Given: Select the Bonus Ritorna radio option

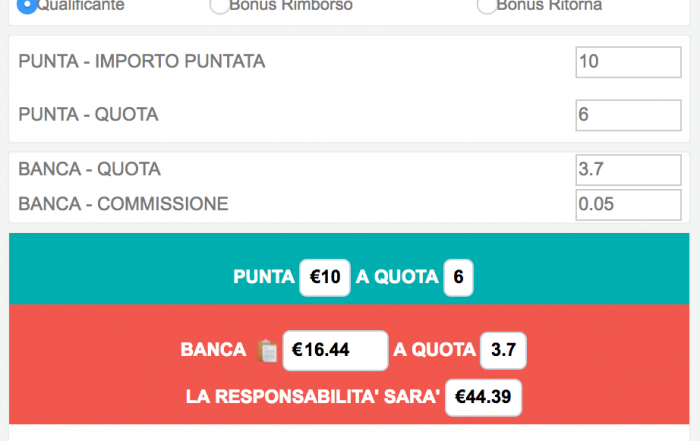Looking at the screenshot, I should pos(487,5).
